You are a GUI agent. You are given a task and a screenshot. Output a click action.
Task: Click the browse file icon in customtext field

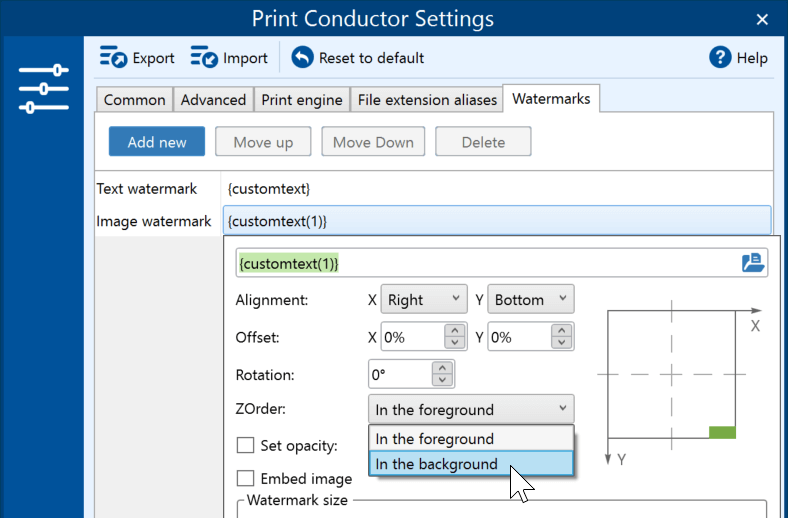coord(753,263)
